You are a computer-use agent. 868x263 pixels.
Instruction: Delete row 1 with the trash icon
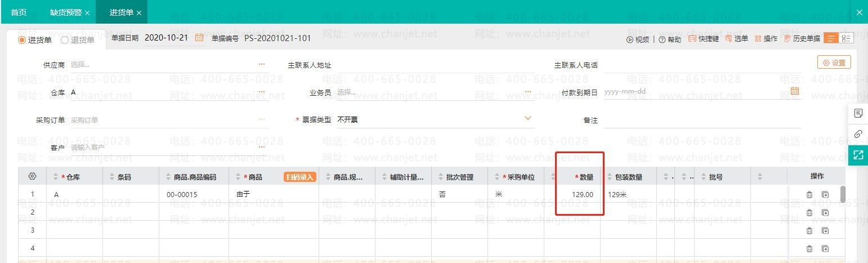tap(809, 195)
